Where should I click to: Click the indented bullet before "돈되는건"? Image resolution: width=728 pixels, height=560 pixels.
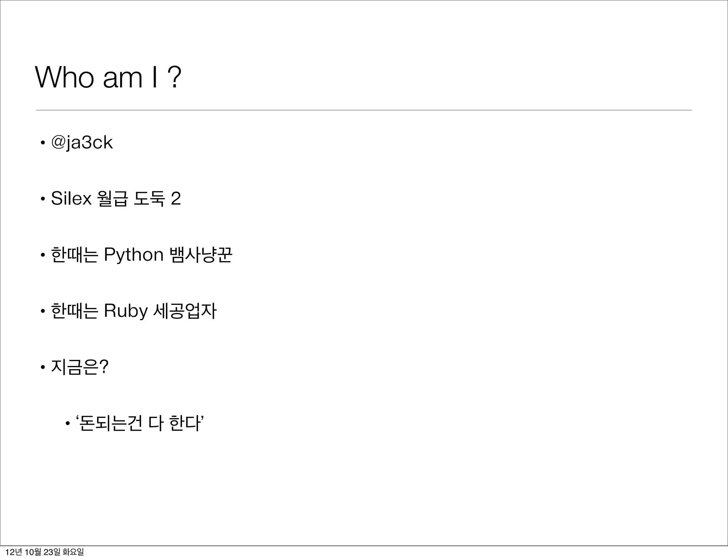pyautogui.click(x=68, y=424)
